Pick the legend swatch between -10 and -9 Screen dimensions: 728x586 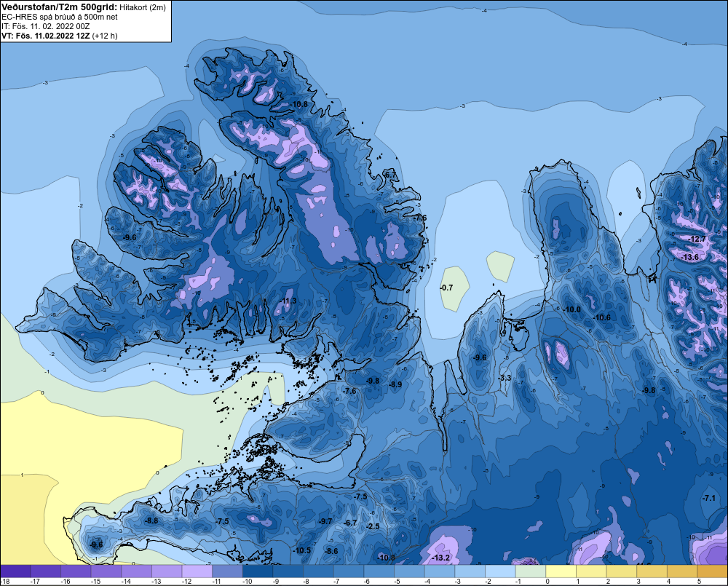click(x=258, y=571)
